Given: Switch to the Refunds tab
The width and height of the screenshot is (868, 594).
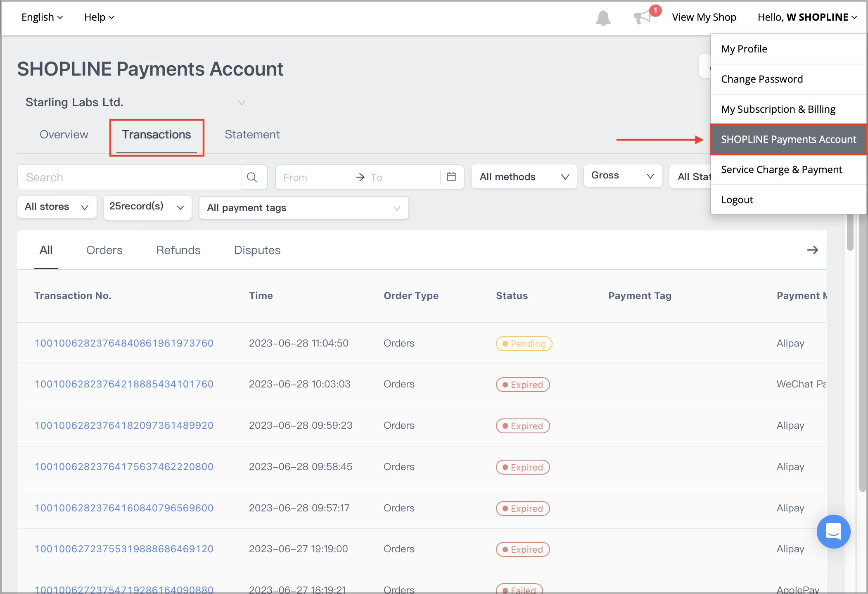Looking at the screenshot, I should [178, 250].
